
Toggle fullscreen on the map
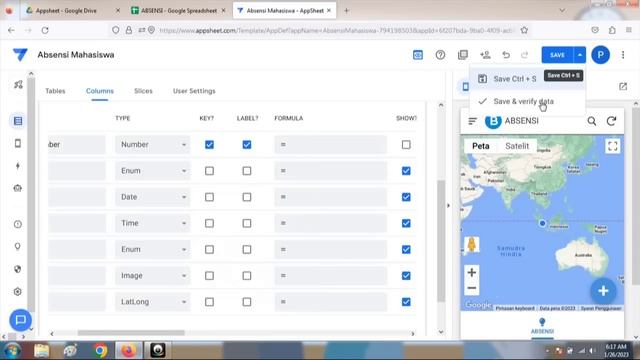coord(612,146)
